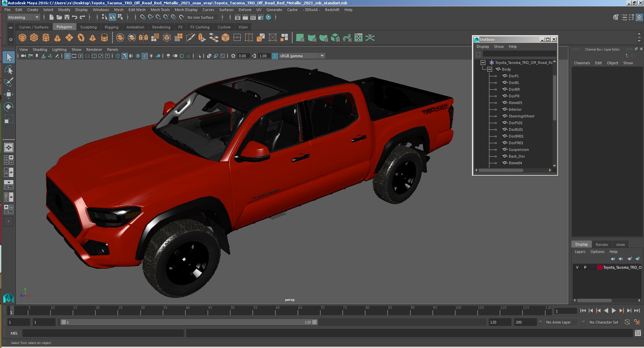Image resolution: width=644 pixels, height=348 pixels.
Task: Switch to four view layout
Action: tap(9, 160)
